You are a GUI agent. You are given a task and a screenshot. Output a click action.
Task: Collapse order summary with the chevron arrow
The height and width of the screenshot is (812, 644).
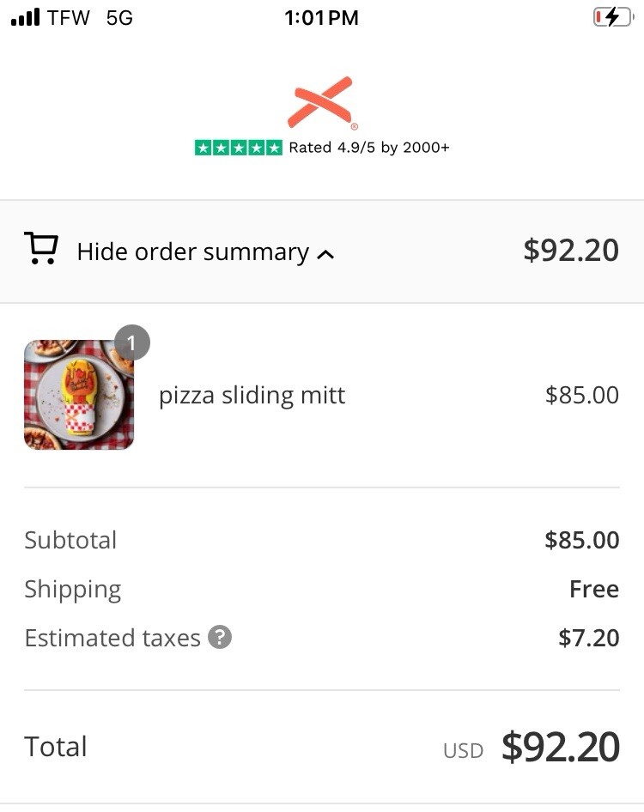click(x=325, y=254)
